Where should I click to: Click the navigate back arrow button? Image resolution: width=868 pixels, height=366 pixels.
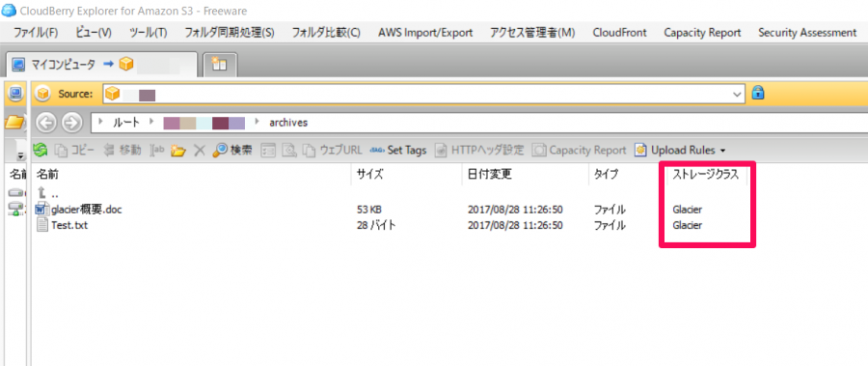coord(49,123)
